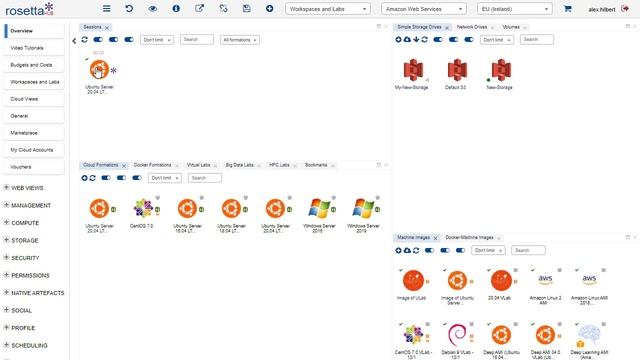Open Debian 9 VLab machine image
The height and width of the screenshot is (360, 640).
coord(457,335)
